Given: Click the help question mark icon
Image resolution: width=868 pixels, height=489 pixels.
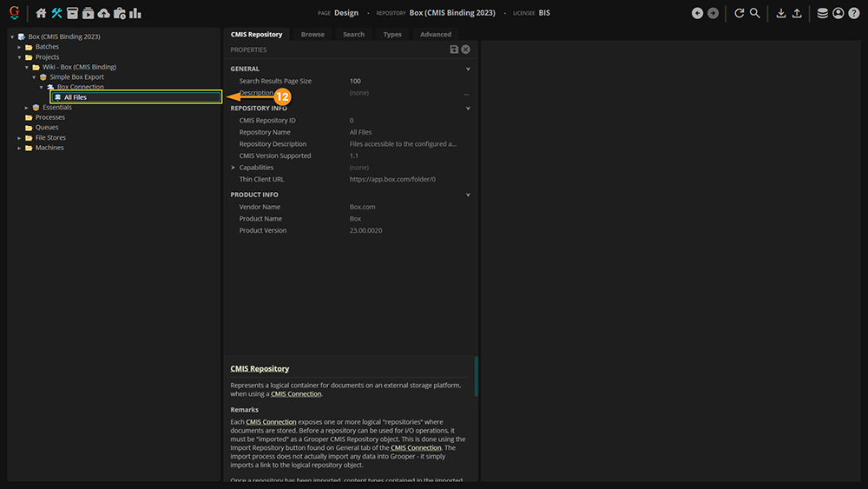Looking at the screenshot, I should point(854,13).
